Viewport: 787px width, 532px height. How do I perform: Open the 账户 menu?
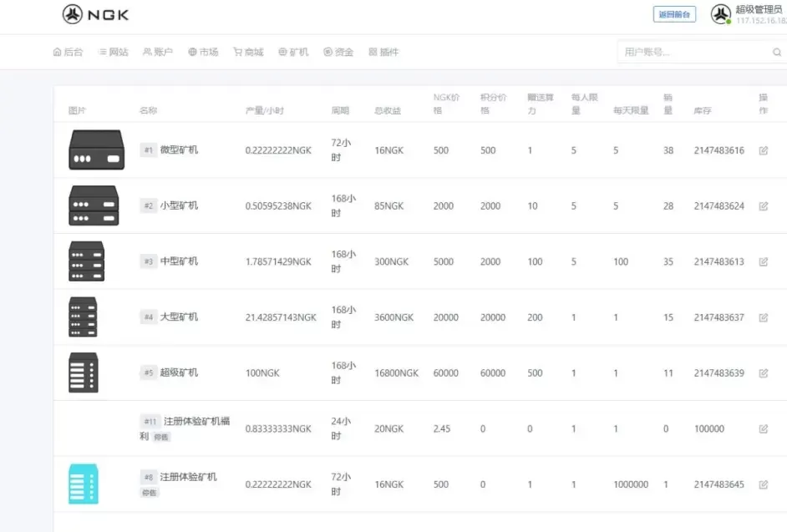(158, 52)
